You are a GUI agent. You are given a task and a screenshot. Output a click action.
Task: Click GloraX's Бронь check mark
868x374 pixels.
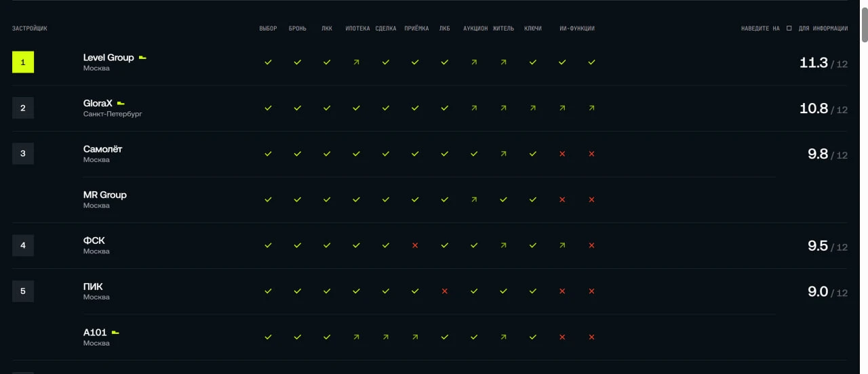pyautogui.click(x=297, y=108)
